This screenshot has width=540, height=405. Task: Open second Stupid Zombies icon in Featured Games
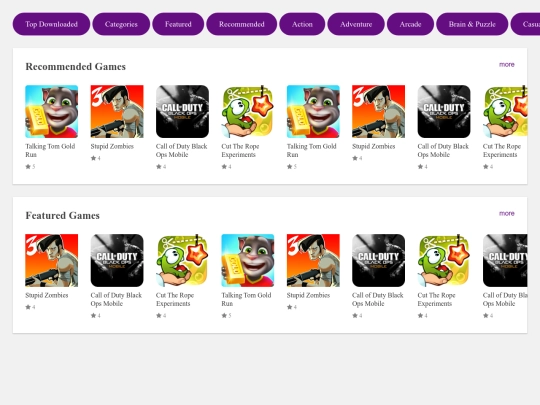[x=313, y=260]
